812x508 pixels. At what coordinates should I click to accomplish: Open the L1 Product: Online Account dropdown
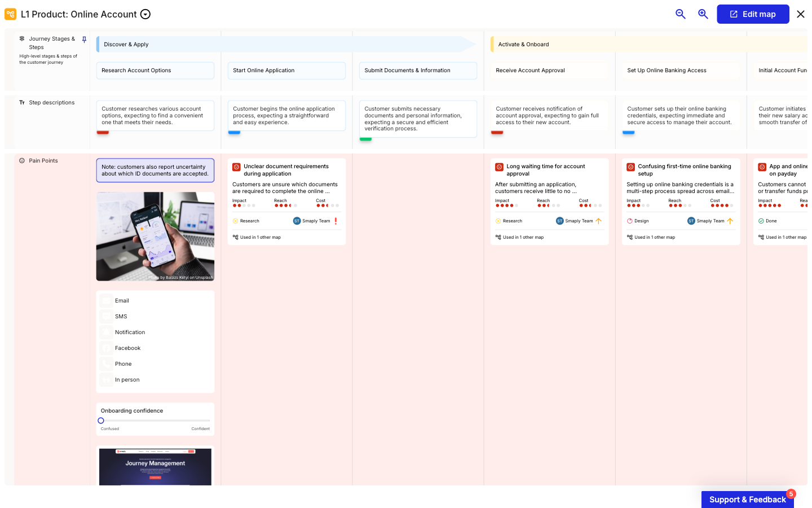pyautogui.click(x=145, y=14)
